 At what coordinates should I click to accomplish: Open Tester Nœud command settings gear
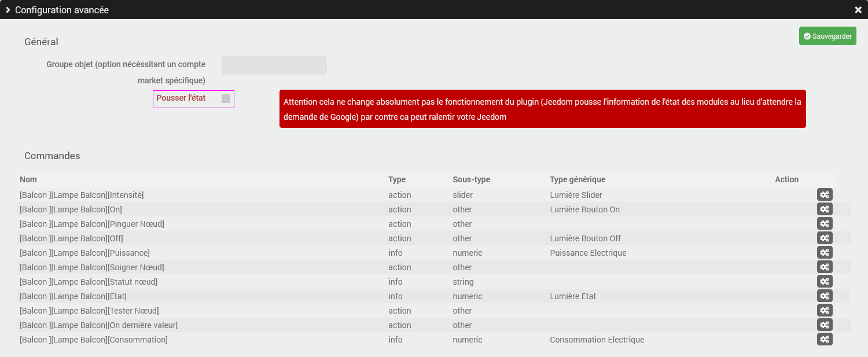click(x=825, y=311)
